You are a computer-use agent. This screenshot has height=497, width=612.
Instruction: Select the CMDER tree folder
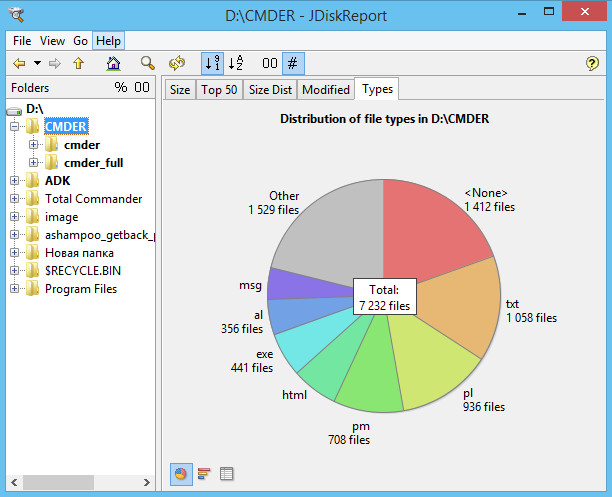click(66, 126)
